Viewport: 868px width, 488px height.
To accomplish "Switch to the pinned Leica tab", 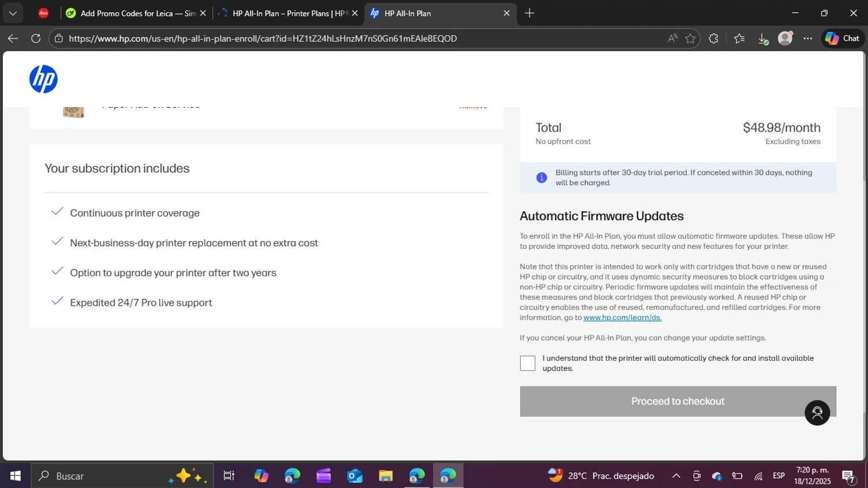I will coord(43,13).
